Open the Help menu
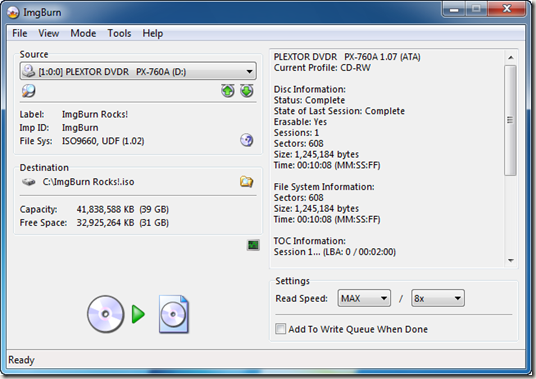The width and height of the screenshot is (536, 379). pyautogui.click(x=153, y=33)
